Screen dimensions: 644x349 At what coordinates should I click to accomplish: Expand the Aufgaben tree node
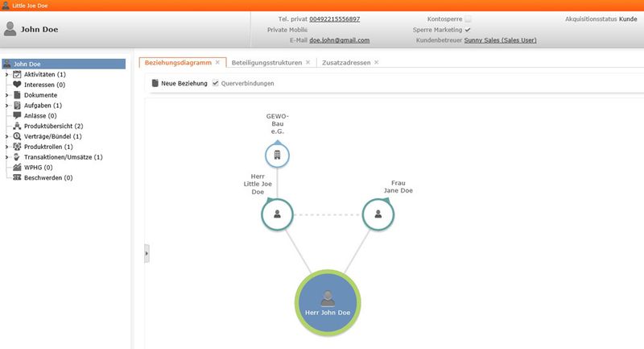pyautogui.click(x=6, y=106)
